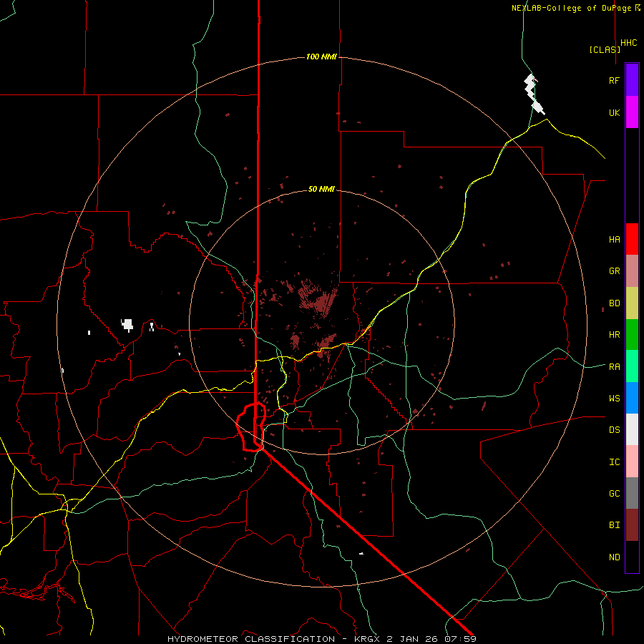Click the 100 NMI range ring label
The width and height of the screenshot is (644, 644).
(321, 57)
